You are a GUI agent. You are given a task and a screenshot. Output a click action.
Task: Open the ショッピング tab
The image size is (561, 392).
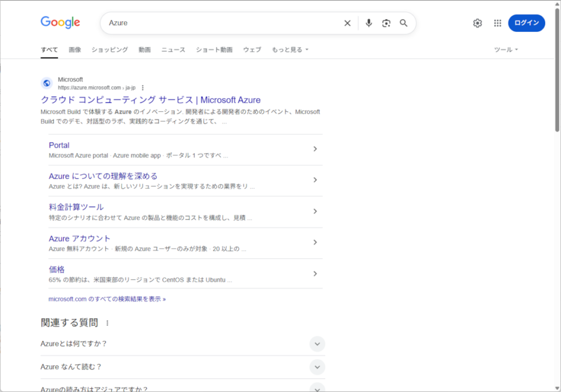coord(110,50)
